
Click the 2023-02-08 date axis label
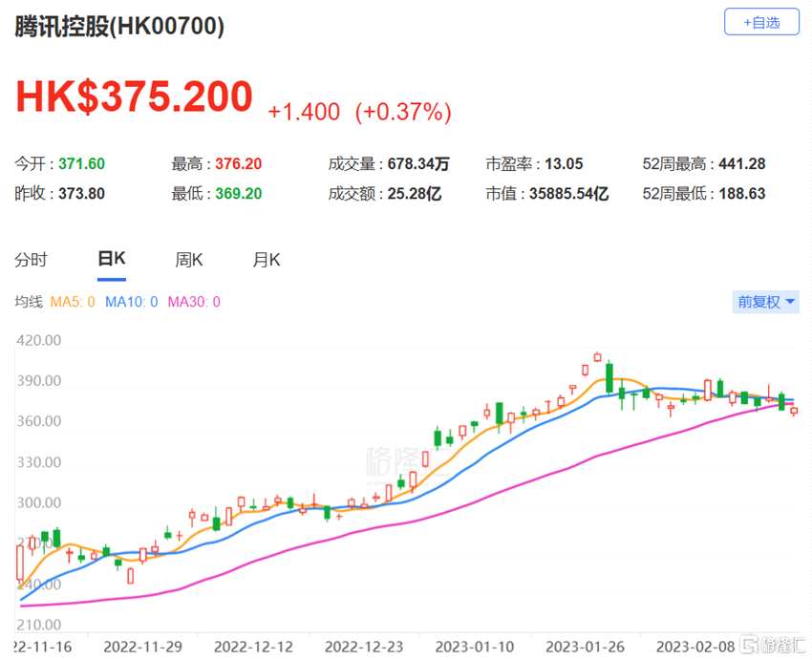(695, 647)
